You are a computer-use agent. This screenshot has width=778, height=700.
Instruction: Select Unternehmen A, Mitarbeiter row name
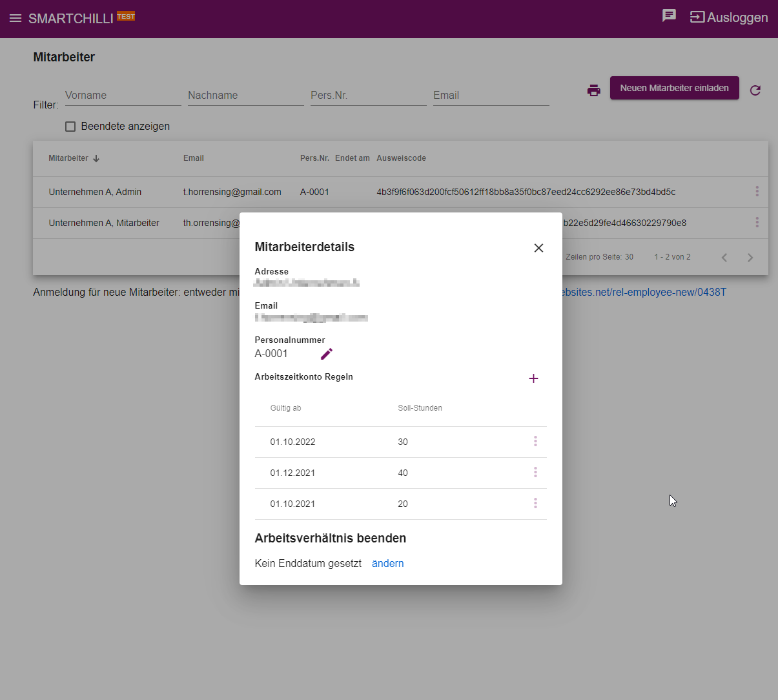[104, 223]
